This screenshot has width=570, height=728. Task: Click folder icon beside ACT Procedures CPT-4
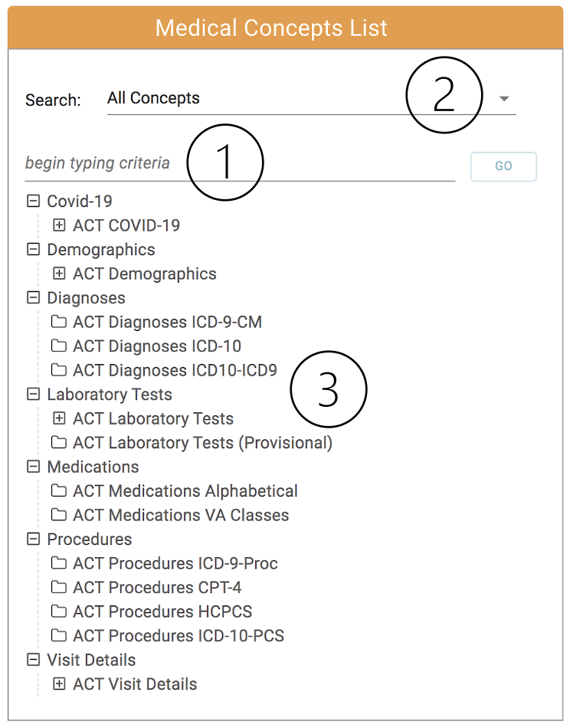click(59, 588)
